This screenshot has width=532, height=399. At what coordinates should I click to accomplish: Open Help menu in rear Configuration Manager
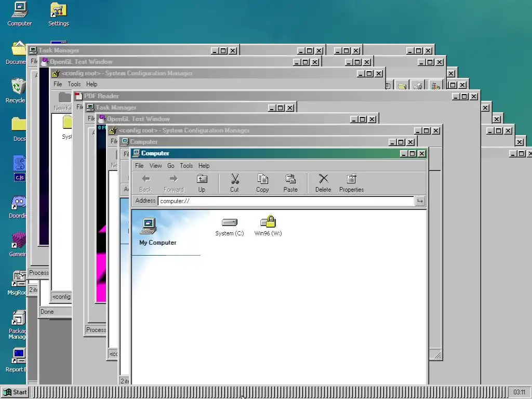(x=91, y=84)
